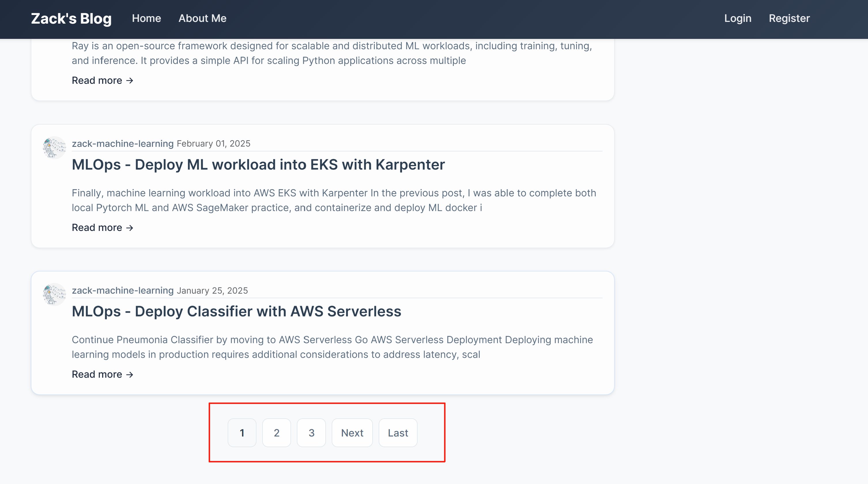Go to the Home page
The width and height of the screenshot is (868, 484).
146,18
